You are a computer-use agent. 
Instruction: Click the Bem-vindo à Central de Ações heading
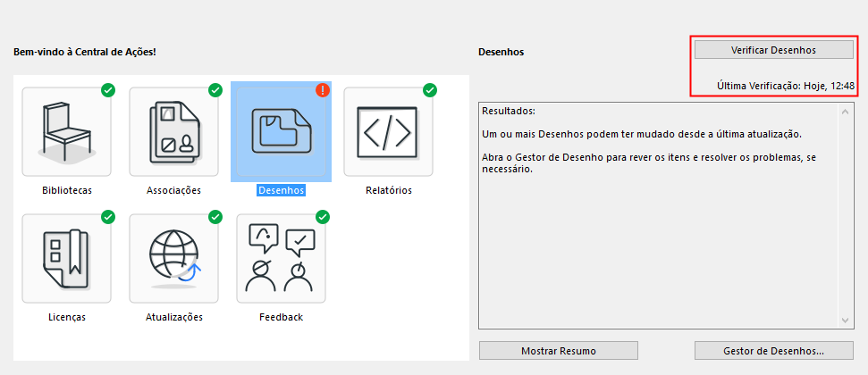(85, 52)
